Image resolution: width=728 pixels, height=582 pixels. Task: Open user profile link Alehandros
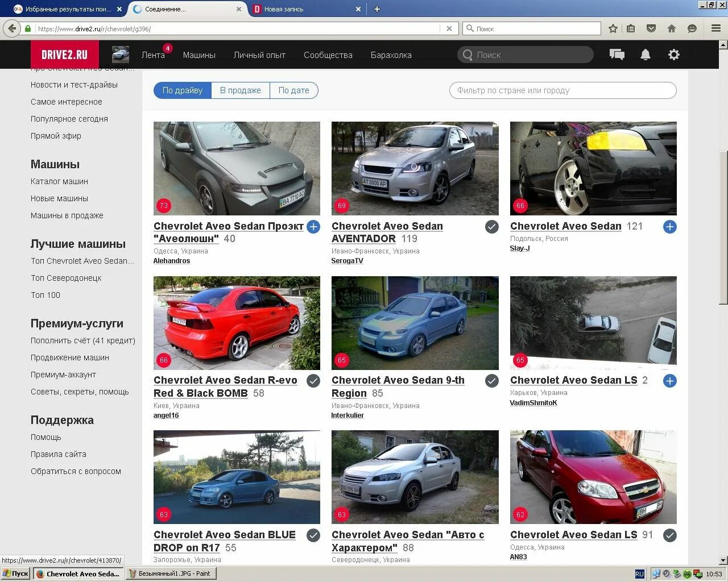(172, 261)
